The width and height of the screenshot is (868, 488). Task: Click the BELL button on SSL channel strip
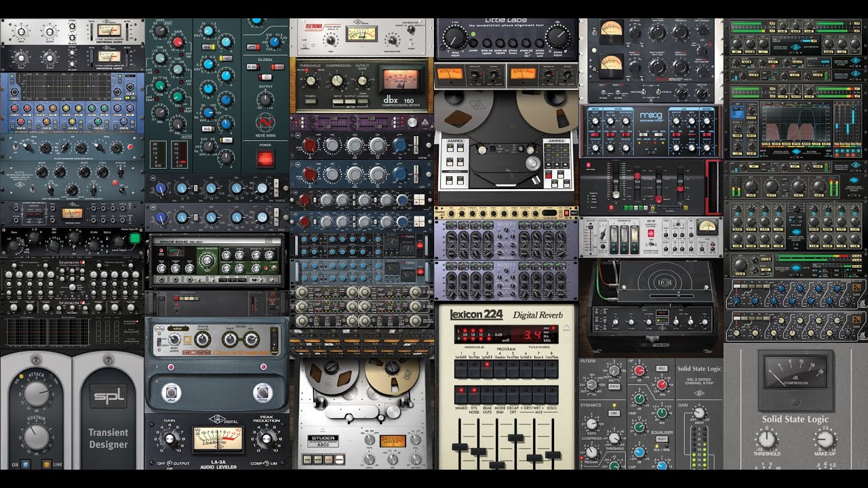click(662, 369)
